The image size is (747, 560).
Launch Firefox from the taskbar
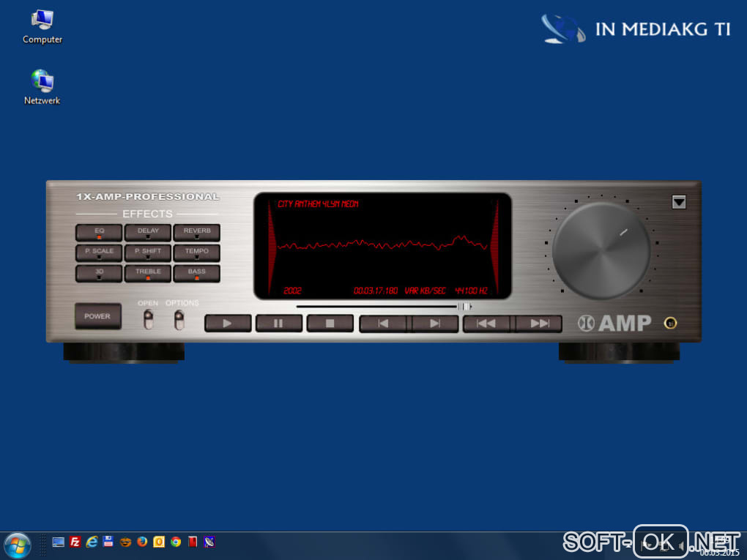click(142, 542)
